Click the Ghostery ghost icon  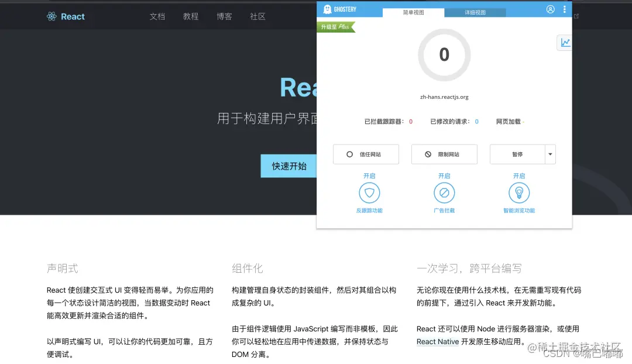[328, 9]
